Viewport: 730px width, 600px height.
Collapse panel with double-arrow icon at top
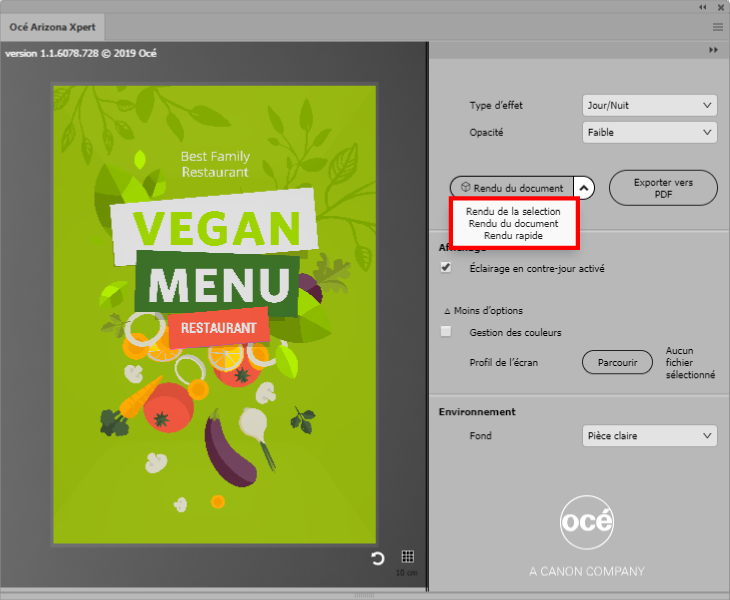point(703,7)
